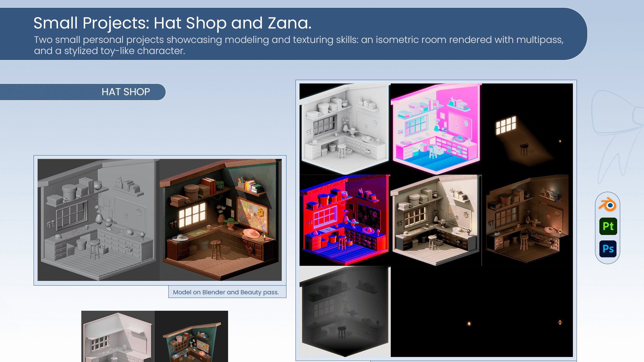Select the textured beauty pass render
This screenshot has width=644, height=362.
[x=221, y=220]
